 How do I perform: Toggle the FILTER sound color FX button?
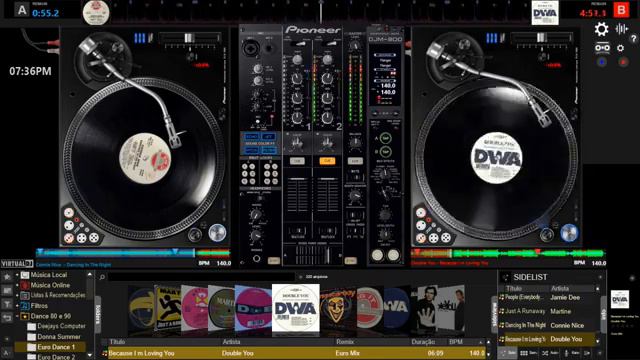point(269,150)
